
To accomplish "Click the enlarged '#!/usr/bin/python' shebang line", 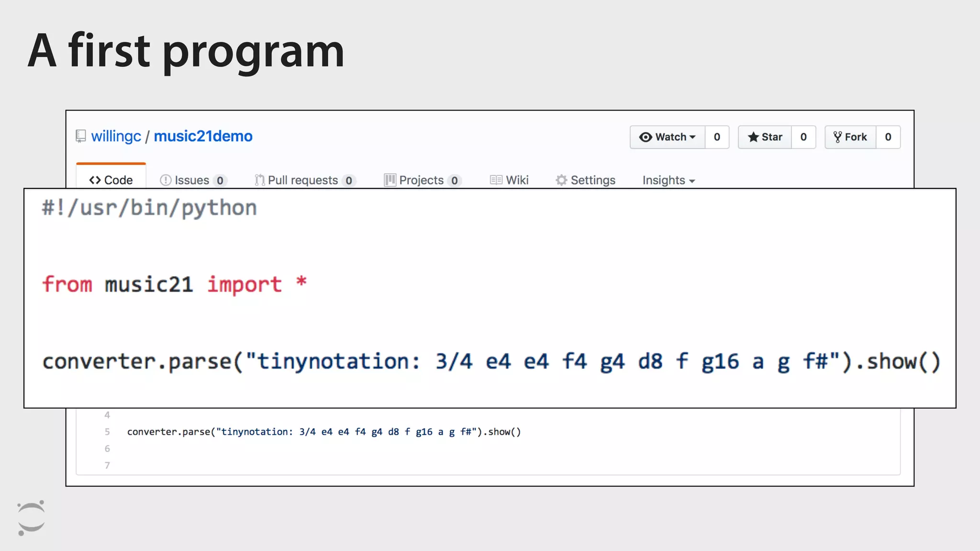I will [x=149, y=209].
